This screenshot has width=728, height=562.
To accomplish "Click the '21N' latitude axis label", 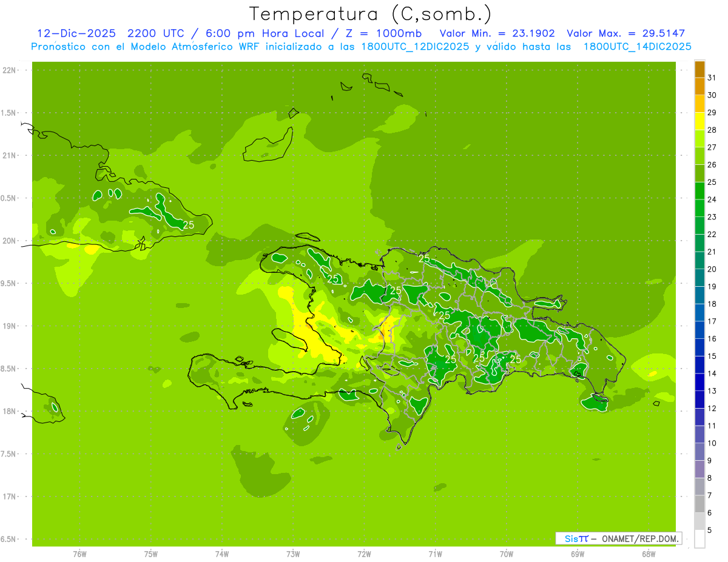I will point(9,155).
